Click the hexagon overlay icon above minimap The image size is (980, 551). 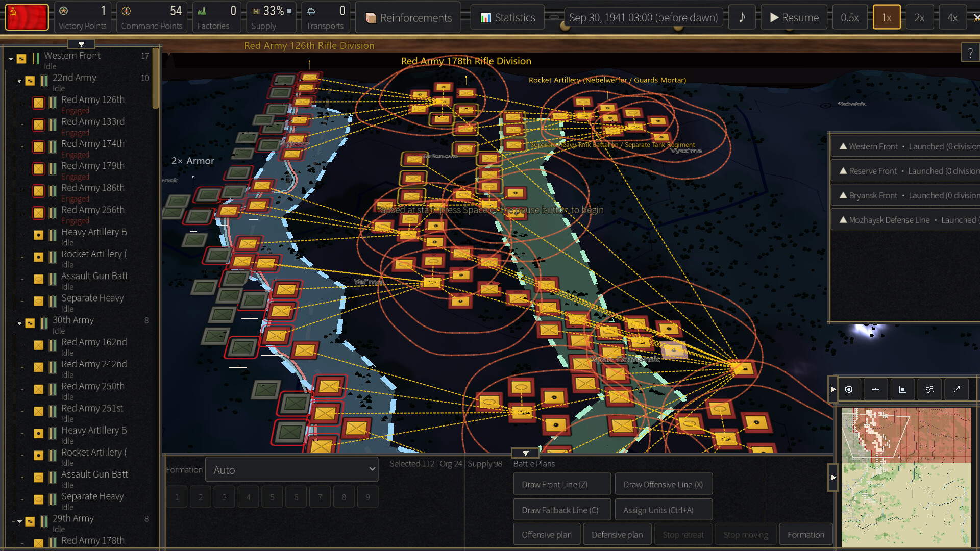pos(849,389)
